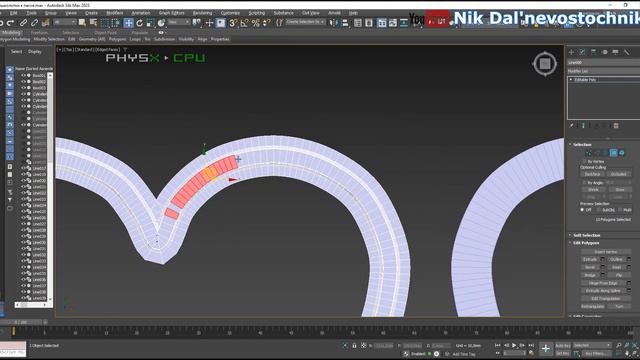Open the Display tab of Command Panel
Screen dimensions: 640x360
tap(616, 52)
